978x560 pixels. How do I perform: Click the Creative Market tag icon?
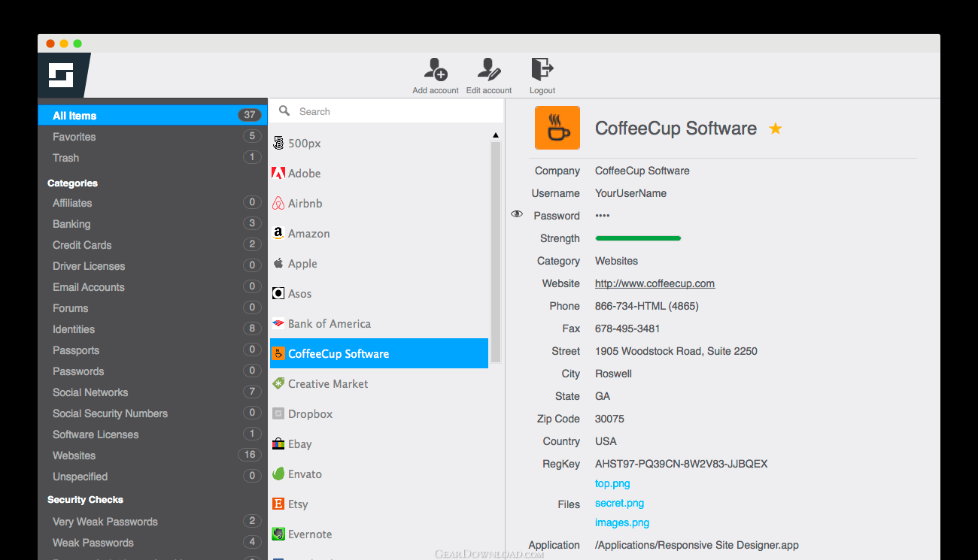coord(278,383)
